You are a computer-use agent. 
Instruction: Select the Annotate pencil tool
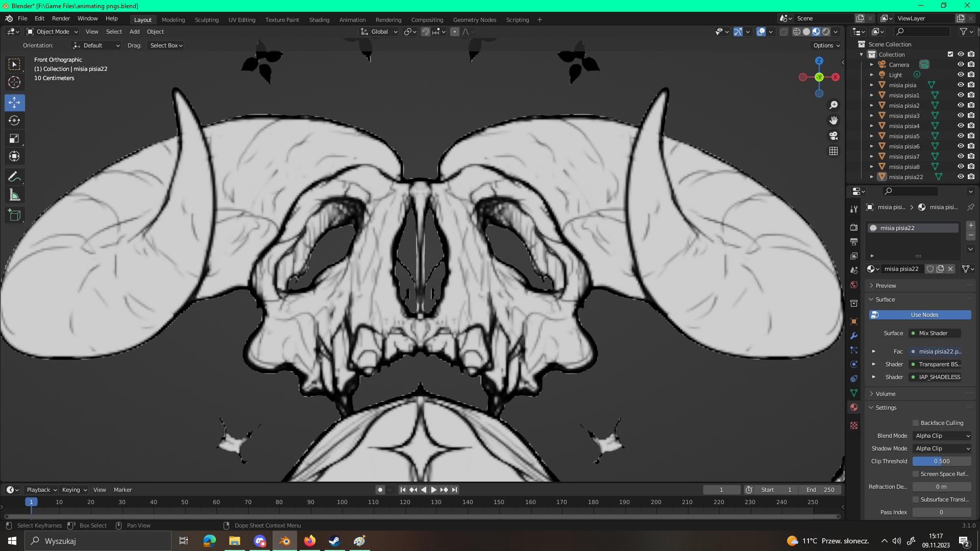click(14, 177)
